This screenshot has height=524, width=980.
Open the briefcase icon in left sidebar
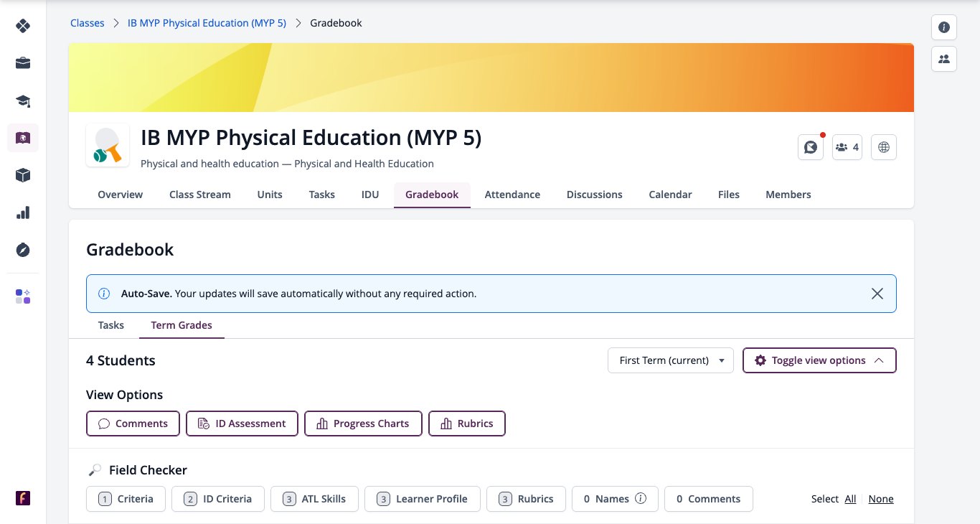[x=23, y=63]
